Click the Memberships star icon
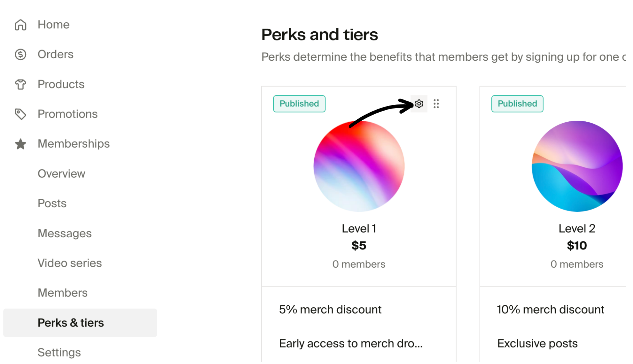The width and height of the screenshot is (633, 364). click(21, 144)
